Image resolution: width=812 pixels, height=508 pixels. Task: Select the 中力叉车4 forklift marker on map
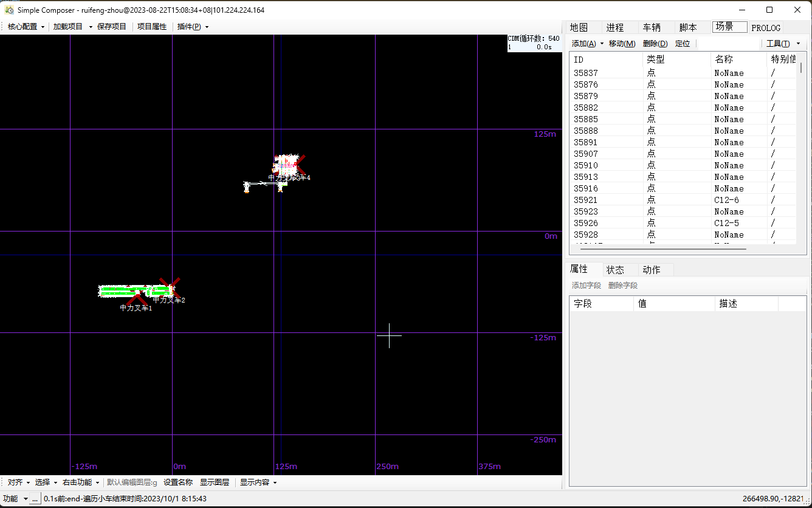click(x=295, y=165)
